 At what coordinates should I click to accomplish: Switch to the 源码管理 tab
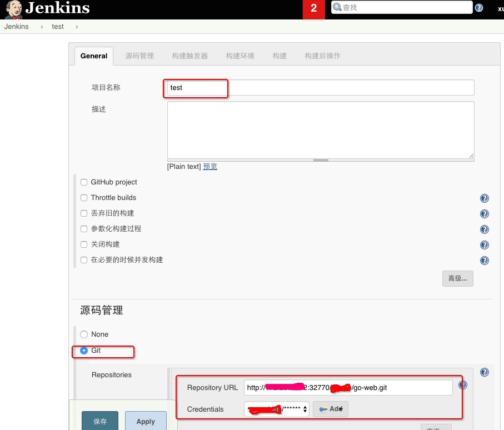tap(139, 56)
